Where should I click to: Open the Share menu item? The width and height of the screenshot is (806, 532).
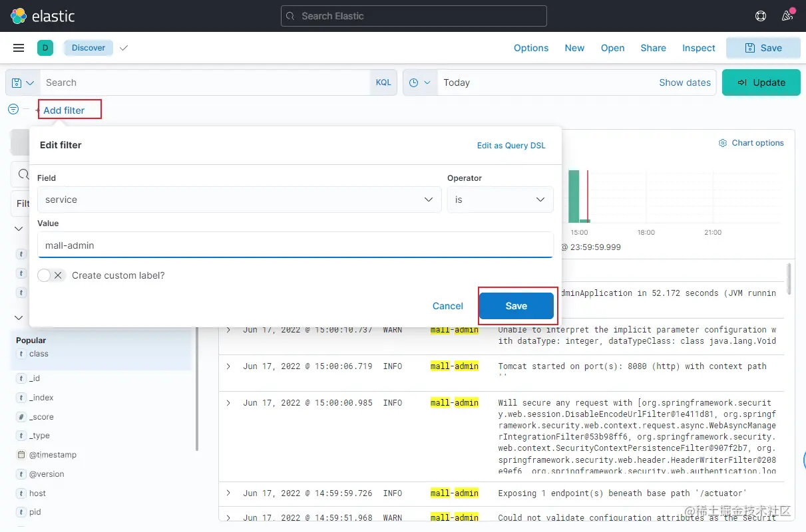click(654, 48)
